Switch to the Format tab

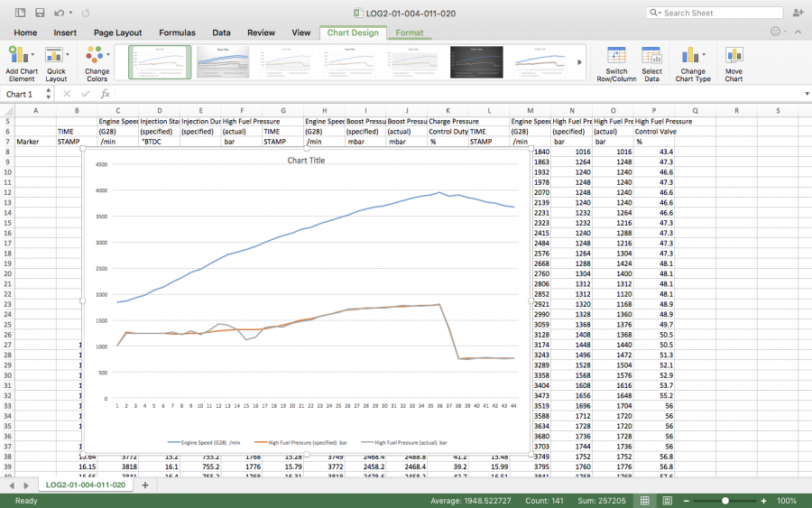[x=409, y=32]
